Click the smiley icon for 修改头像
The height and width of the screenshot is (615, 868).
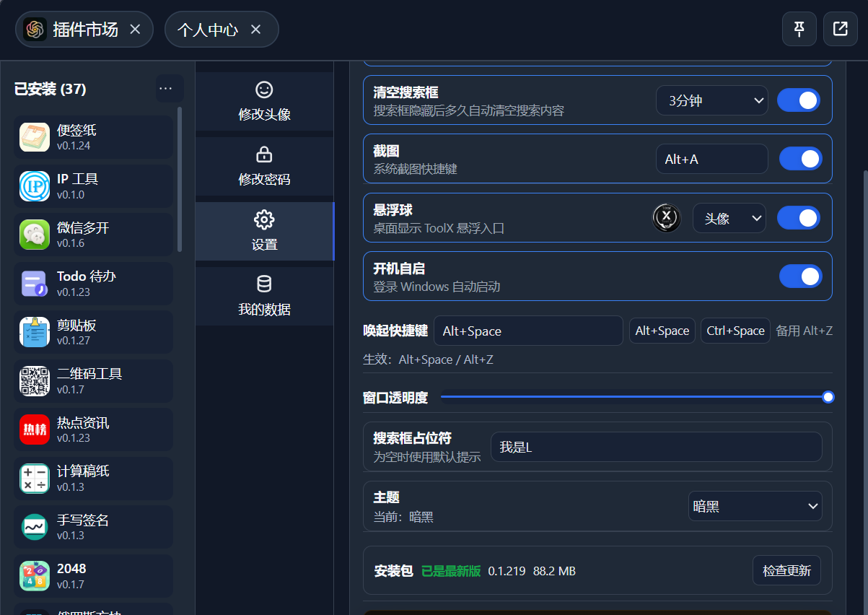coord(264,90)
